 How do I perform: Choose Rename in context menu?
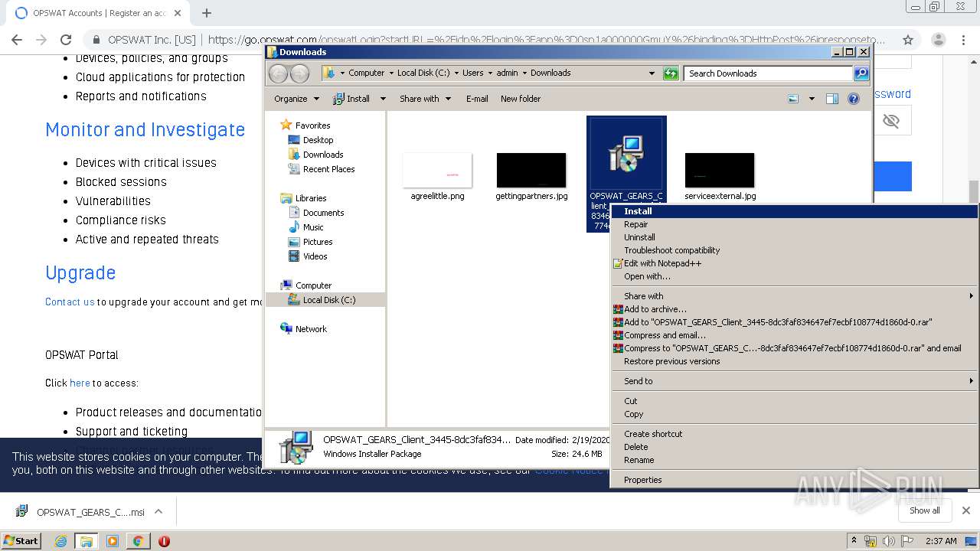795,460
